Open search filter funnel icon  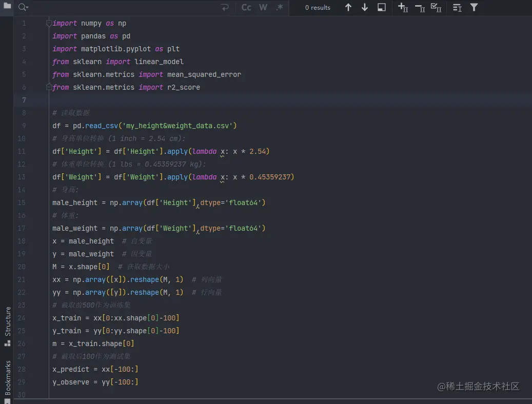[x=474, y=7]
